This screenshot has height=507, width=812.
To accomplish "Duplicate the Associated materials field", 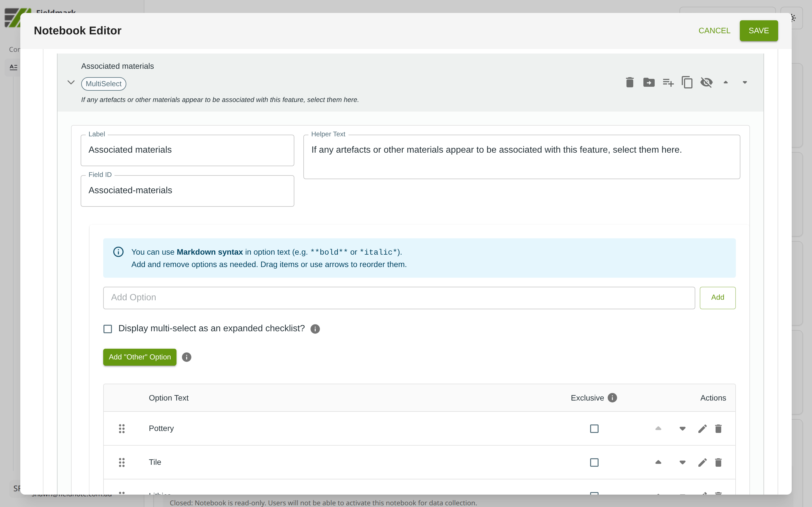I will (687, 82).
